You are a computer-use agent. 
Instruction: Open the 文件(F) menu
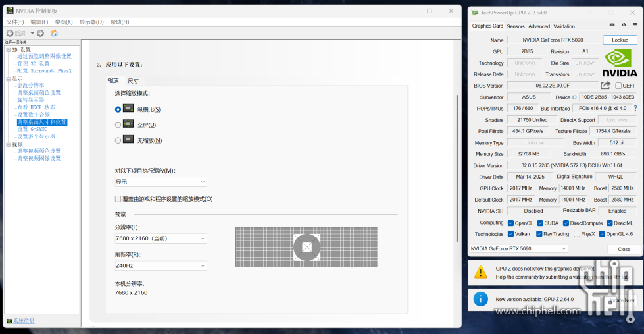click(15, 22)
